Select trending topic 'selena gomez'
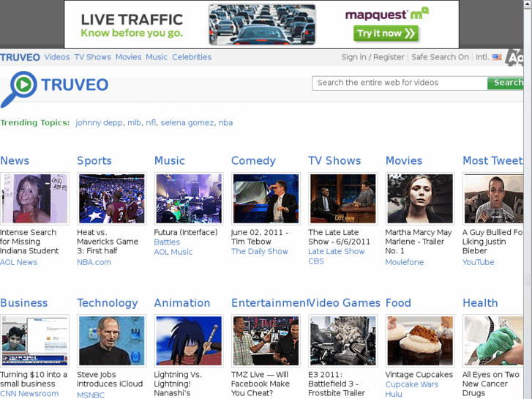 pos(187,122)
